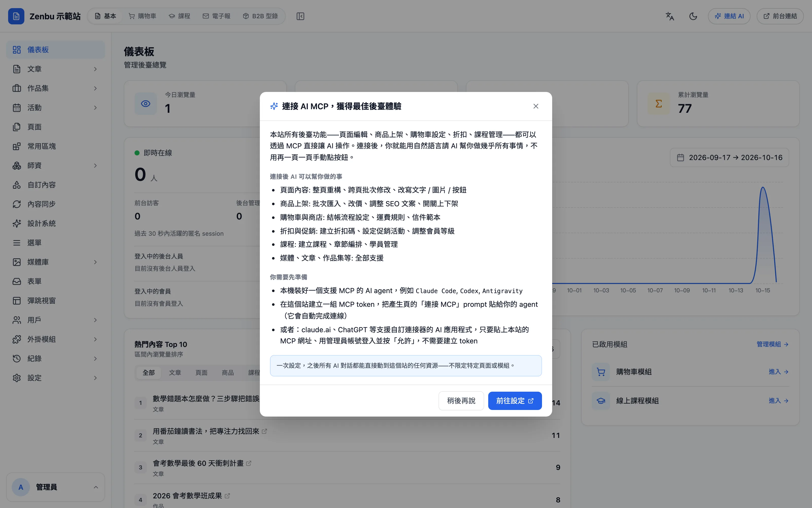Open the B2B 型錄 tab
Image resolution: width=812 pixels, height=508 pixels.
[260, 16]
